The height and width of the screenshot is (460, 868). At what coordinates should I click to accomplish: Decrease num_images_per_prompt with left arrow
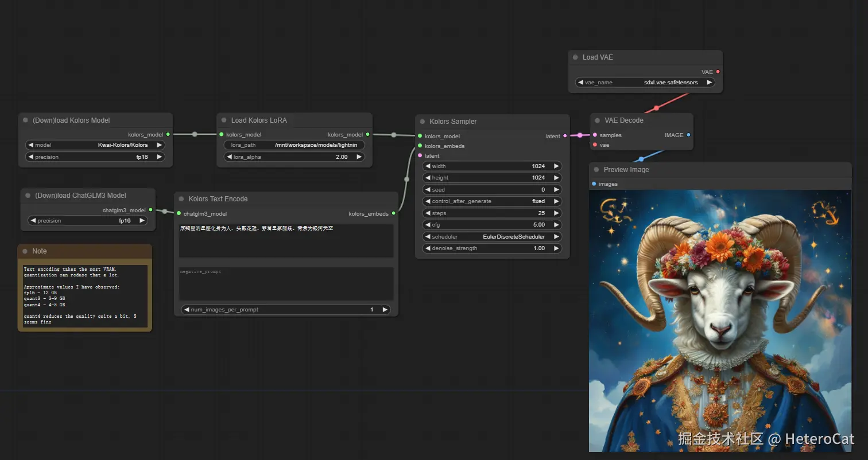tap(187, 310)
